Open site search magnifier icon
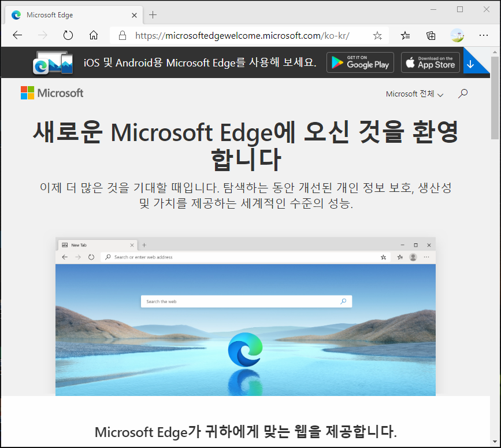The image size is (501, 448). coord(463,94)
